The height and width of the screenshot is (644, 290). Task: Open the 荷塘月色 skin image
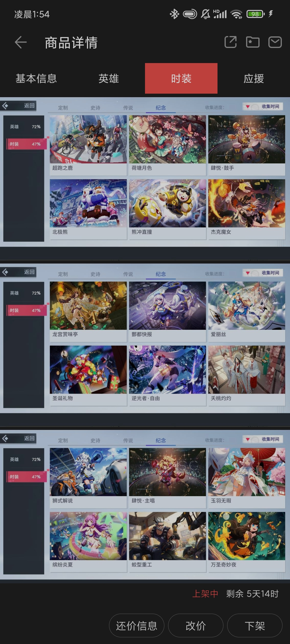(x=167, y=139)
